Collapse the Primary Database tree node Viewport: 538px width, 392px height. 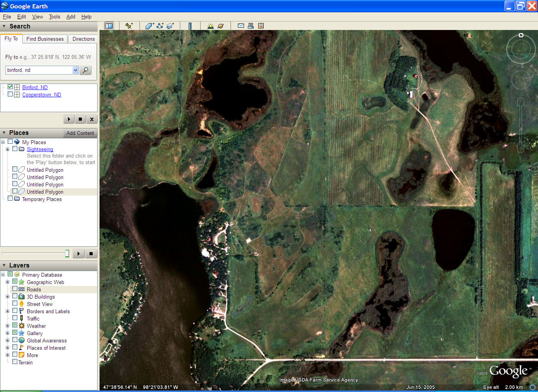point(3,274)
